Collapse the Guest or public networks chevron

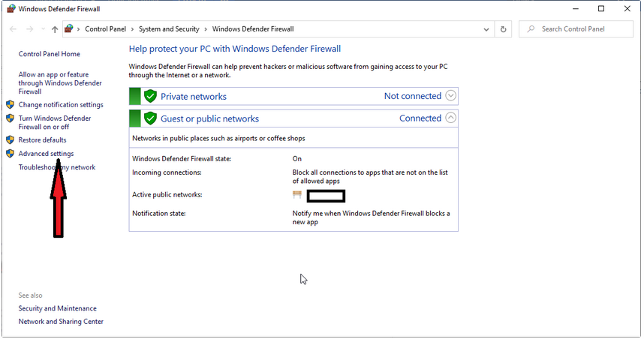450,118
